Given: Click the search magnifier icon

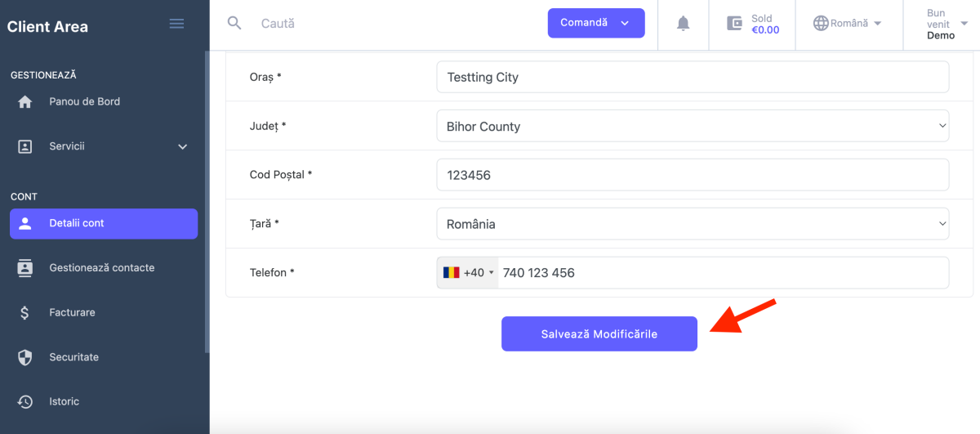Looking at the screenshot, I should [234, 23].
